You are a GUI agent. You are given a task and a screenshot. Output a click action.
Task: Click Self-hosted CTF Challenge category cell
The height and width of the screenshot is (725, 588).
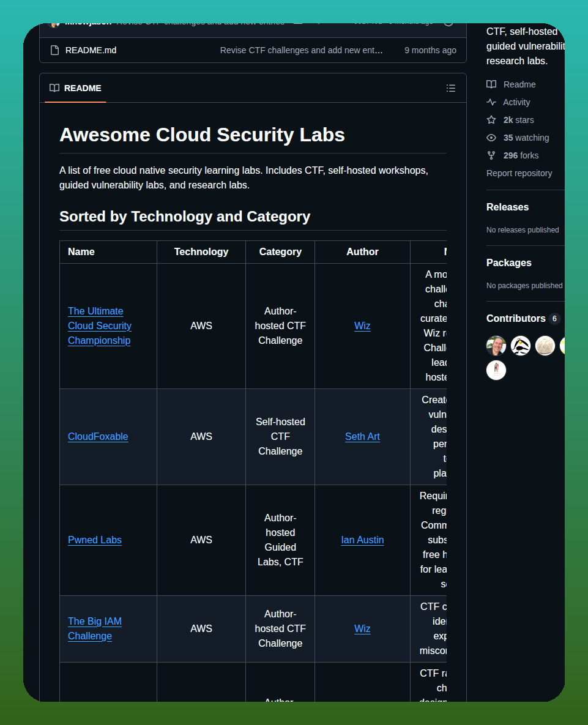click(x=280, y=436)
